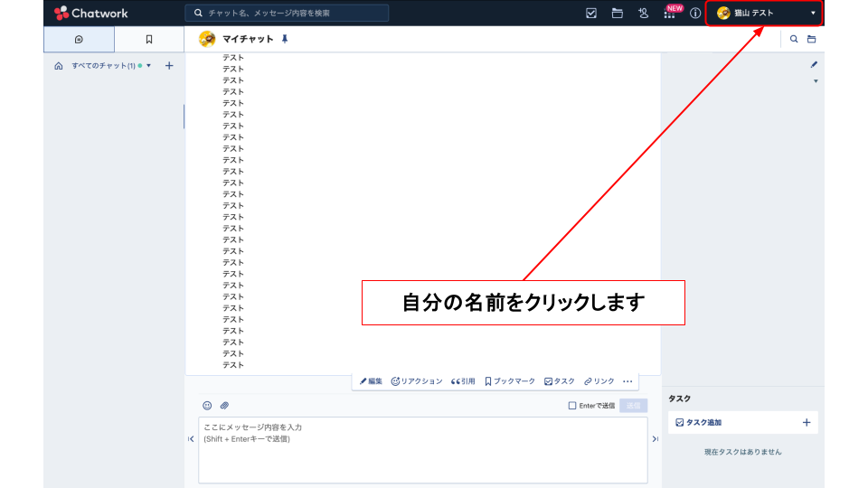Click the pin icon next to マイチャット
868x488 pixels.
[285, 40]
